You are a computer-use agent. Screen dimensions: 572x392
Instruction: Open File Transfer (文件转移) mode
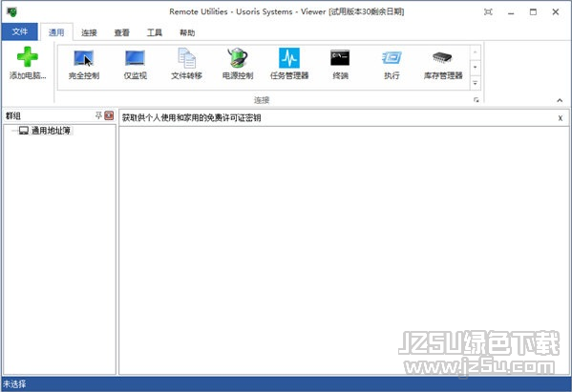coord(187,58)
